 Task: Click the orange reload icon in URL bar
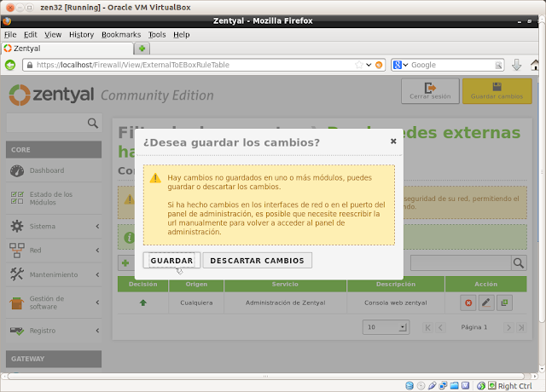click(x=379, y=65)
